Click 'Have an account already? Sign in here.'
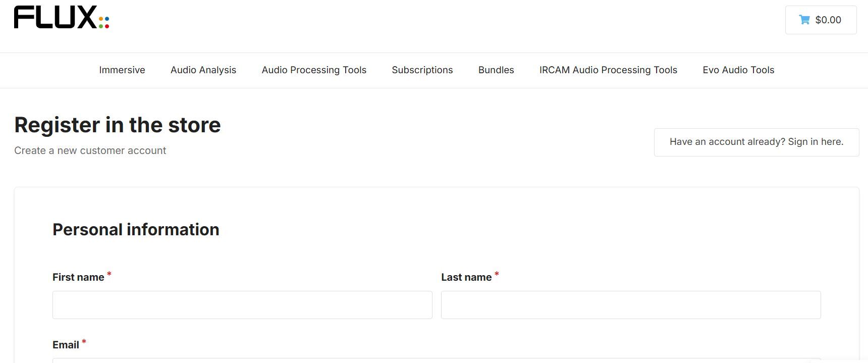 click(x=756, y=142)
